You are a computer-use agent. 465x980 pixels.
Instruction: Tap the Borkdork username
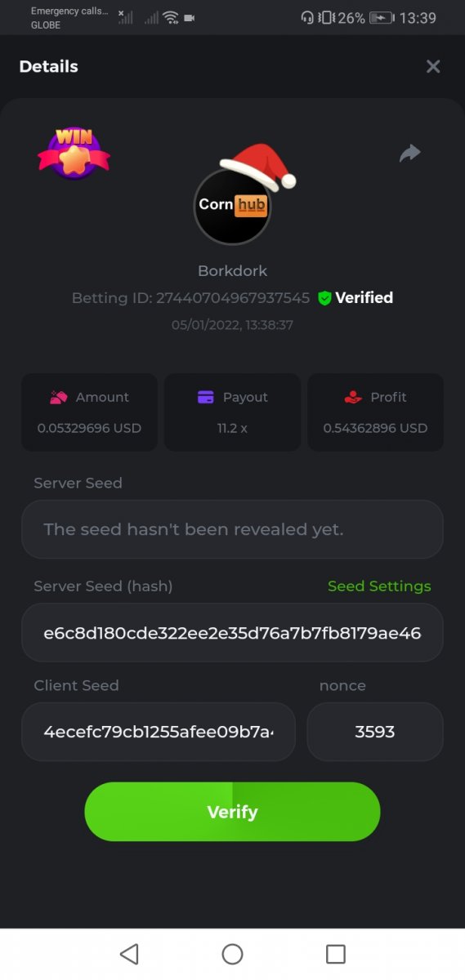pos(232,270)
